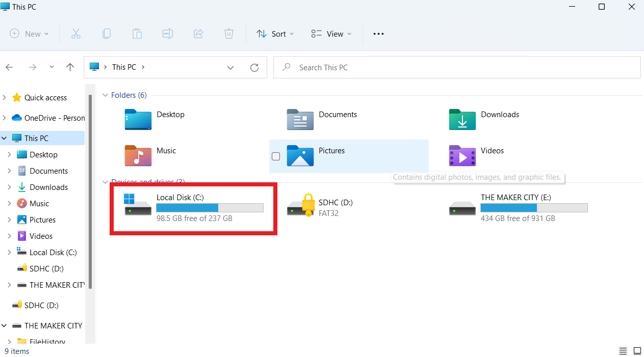
Task: Collapse This PC in navigation pane
Action: (4, 138)
